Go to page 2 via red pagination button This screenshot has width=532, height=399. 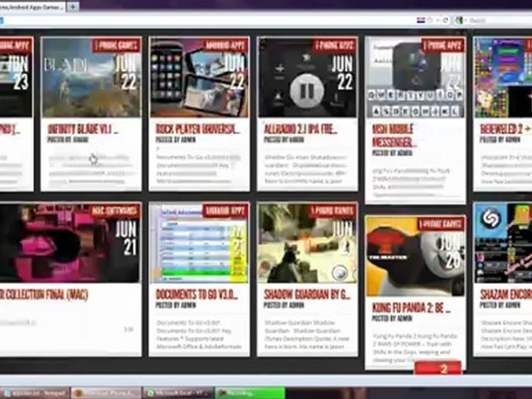pos(438,369)
